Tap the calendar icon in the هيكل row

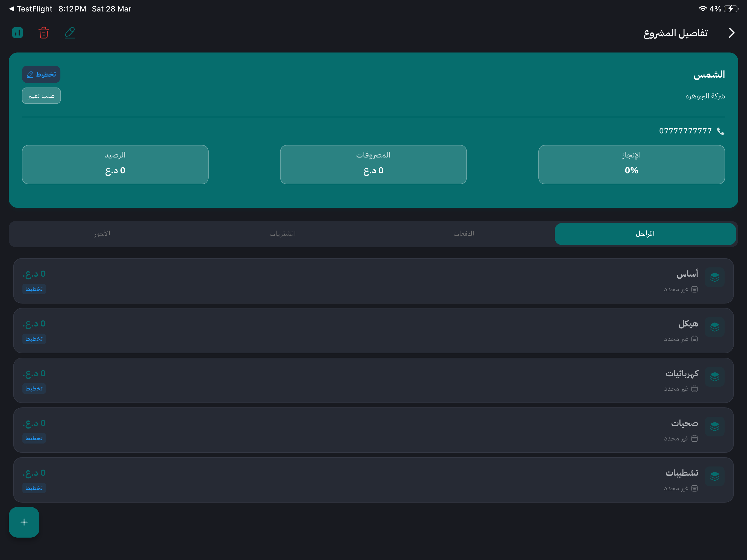pos(694,339)
